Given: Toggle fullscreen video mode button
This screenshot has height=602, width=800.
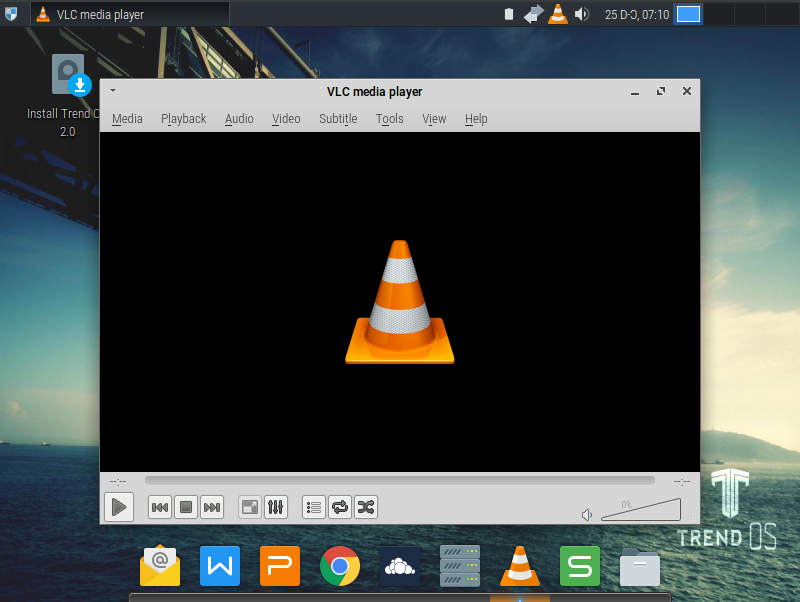Looking at the screenshot, I should (249, 507).
